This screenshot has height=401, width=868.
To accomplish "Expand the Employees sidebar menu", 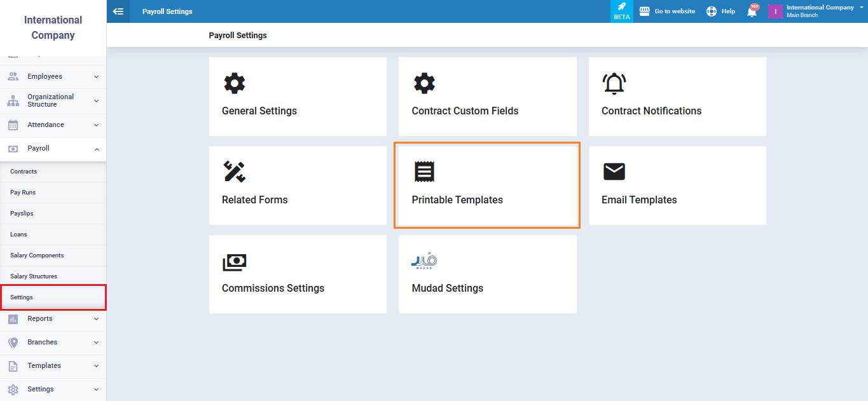I will tap(53, 76).
